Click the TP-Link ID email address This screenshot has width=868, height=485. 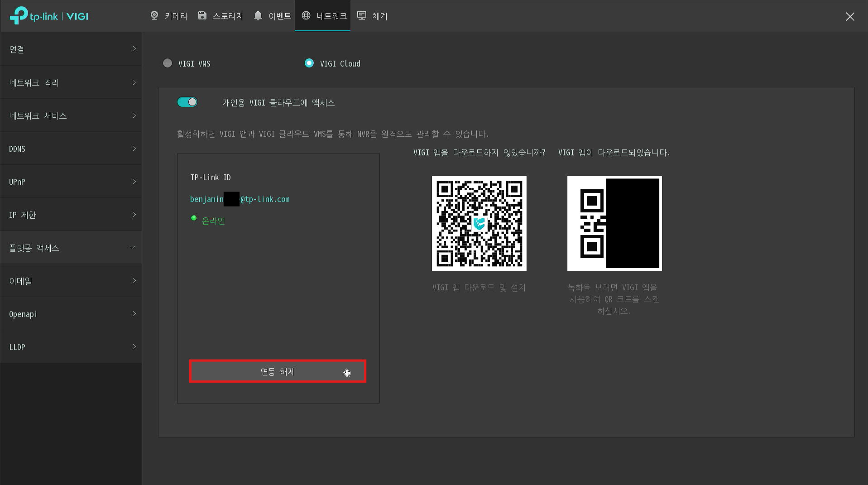point(240,199)
